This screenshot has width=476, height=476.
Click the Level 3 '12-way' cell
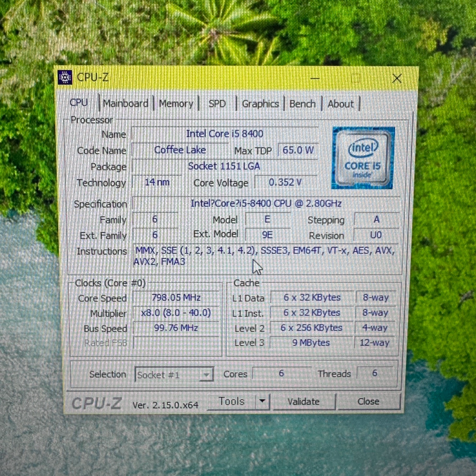(375, 342)
